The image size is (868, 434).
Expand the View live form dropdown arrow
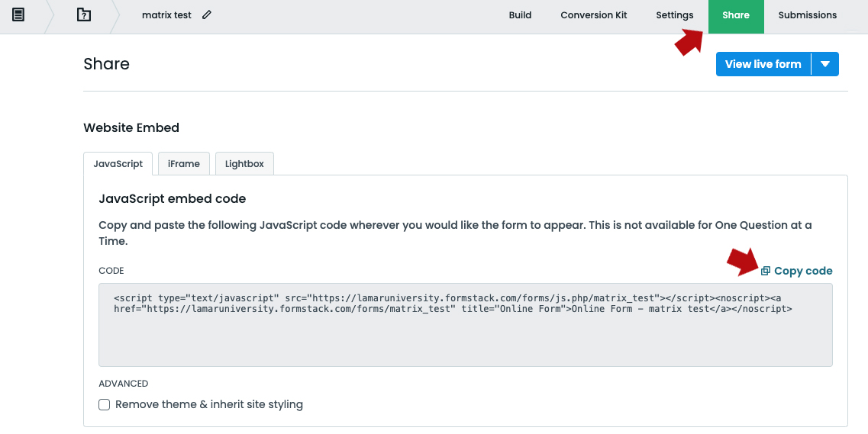pyautogui.click(x=824, y=64)
